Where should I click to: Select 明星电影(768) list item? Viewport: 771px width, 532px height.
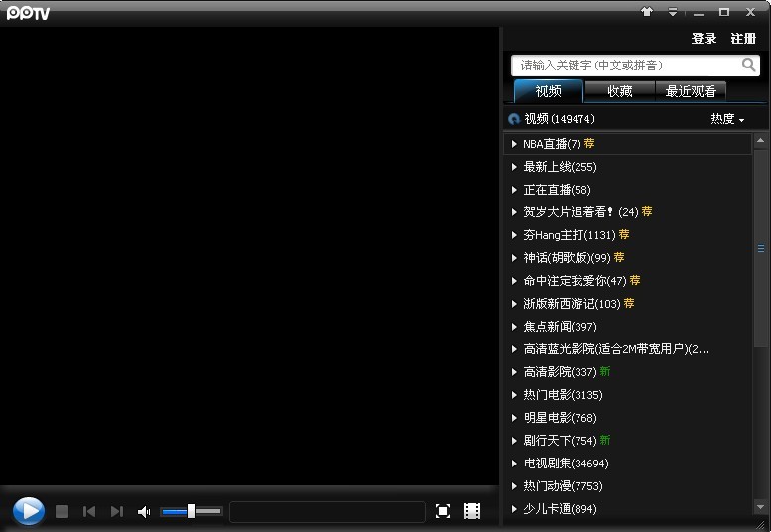tap(628, 418)
